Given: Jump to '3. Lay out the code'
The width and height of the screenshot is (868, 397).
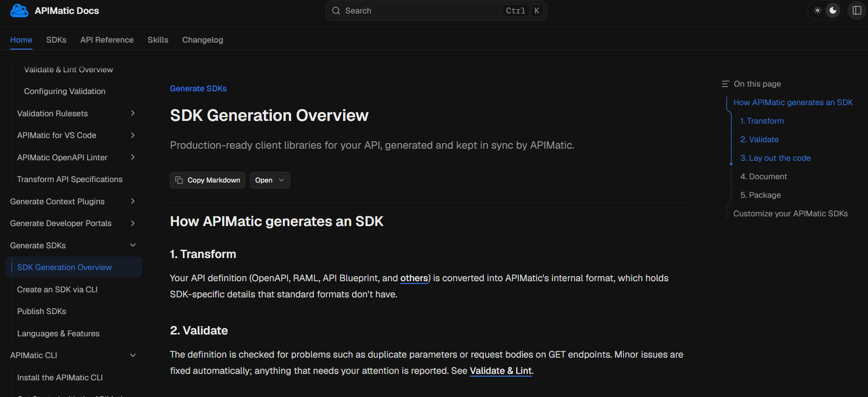Looking at the screenshot, I should (775, 158).
